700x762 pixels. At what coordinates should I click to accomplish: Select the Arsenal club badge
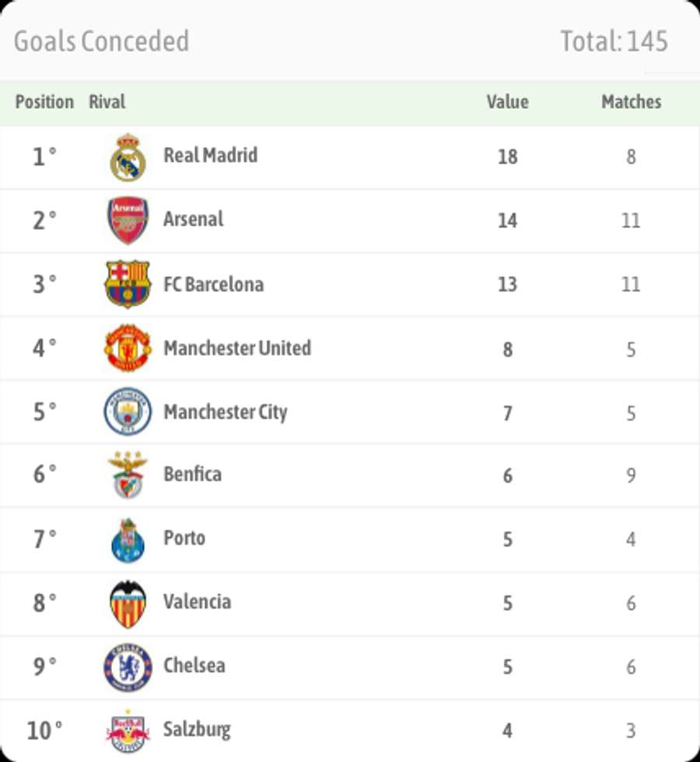[x=127, y=219]
